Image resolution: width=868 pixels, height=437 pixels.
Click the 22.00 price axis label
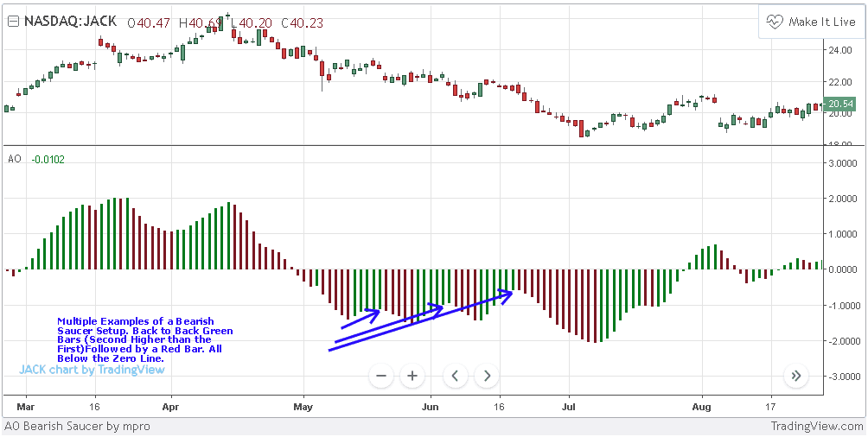(x=840, y=82)
